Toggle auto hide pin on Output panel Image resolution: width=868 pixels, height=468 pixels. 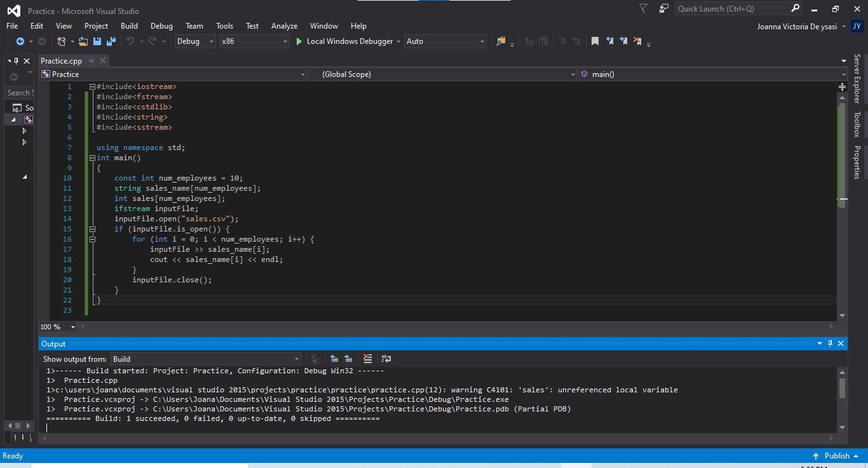[830, 343]
